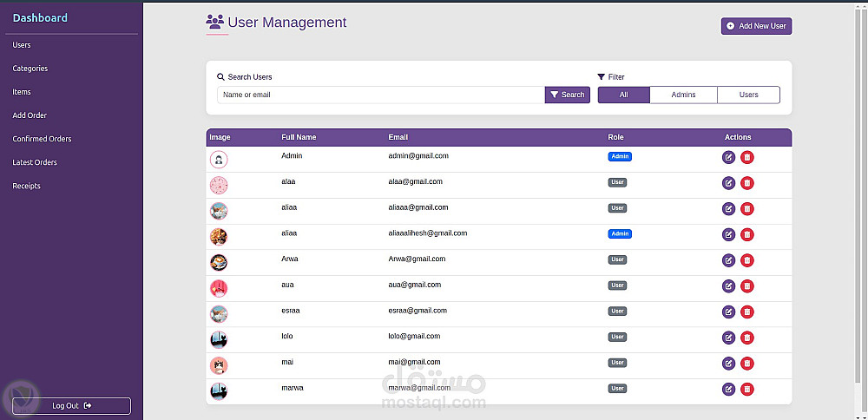Click edit icon for Arwa

pyautogui.click(x=728, y=260)
